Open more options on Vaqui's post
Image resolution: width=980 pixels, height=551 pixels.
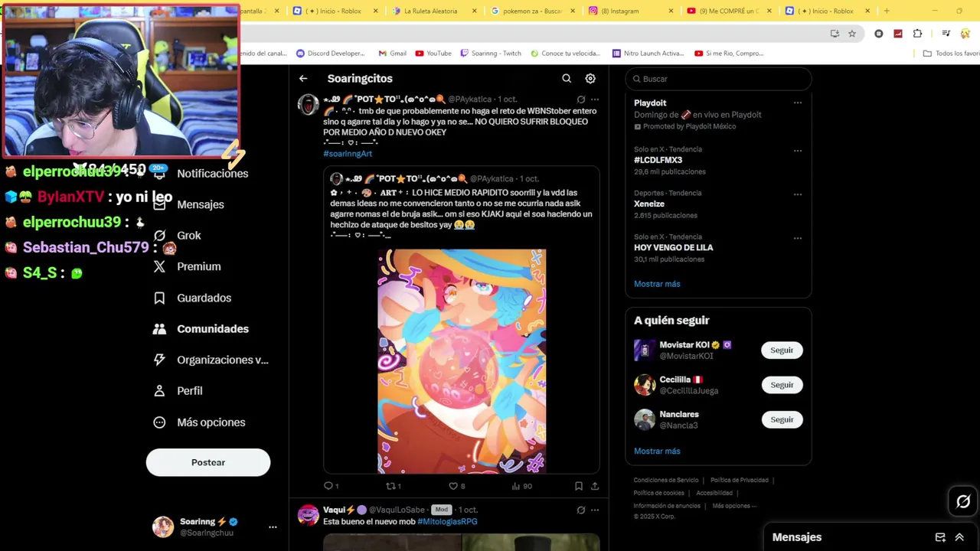point(595,510)
